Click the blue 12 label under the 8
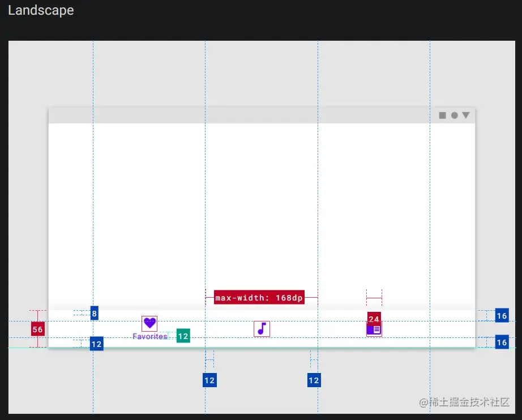522x420 pixels. point(96,344)
